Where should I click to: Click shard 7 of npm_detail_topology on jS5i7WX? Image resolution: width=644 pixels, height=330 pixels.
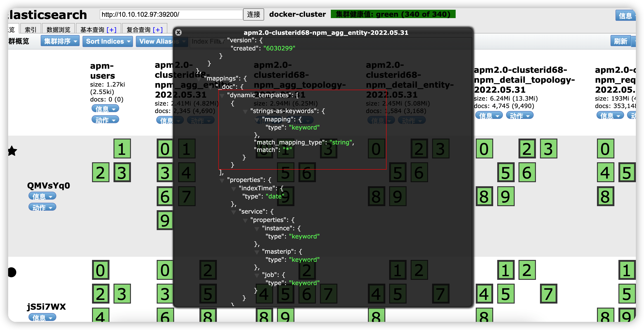click(x=548, y=294)
